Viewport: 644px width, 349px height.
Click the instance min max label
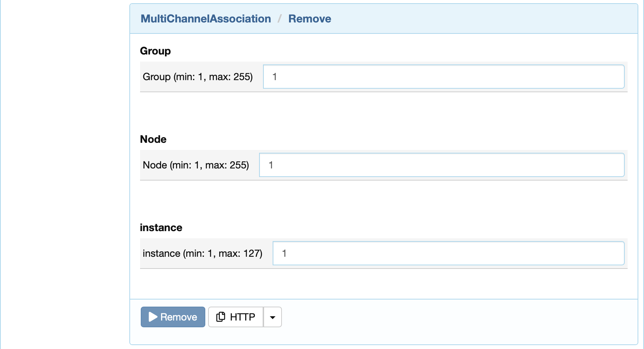(202, 253)
